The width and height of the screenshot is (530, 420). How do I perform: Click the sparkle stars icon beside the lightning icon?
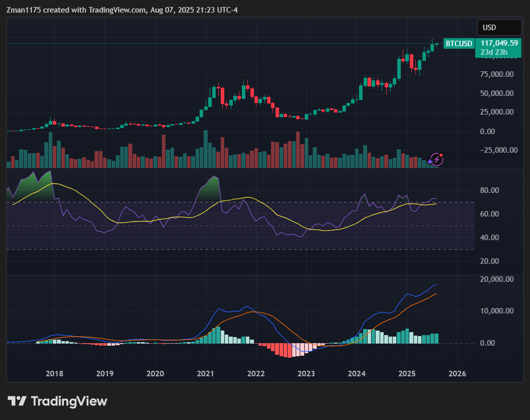pos(430,162)
